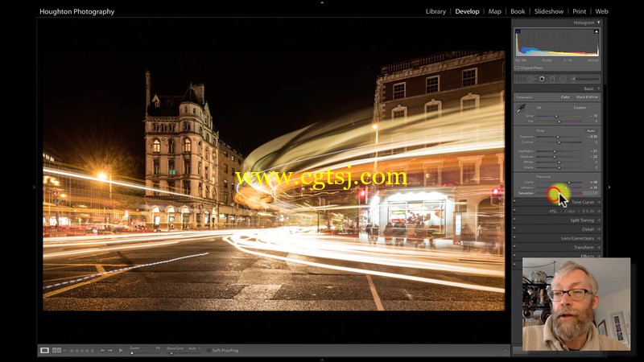Screen dimensions: 644x362
Task: Expand the Split Toning panel
Action: pos(599,220)
